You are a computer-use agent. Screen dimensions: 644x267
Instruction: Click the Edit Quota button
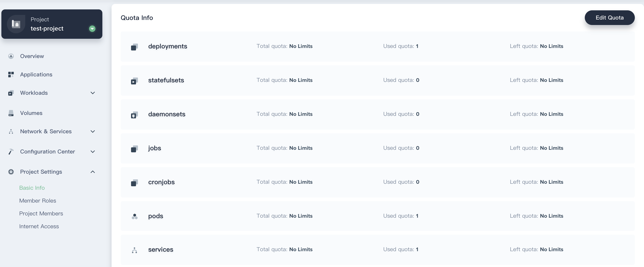pyautogui.click(x=610, y=18)
